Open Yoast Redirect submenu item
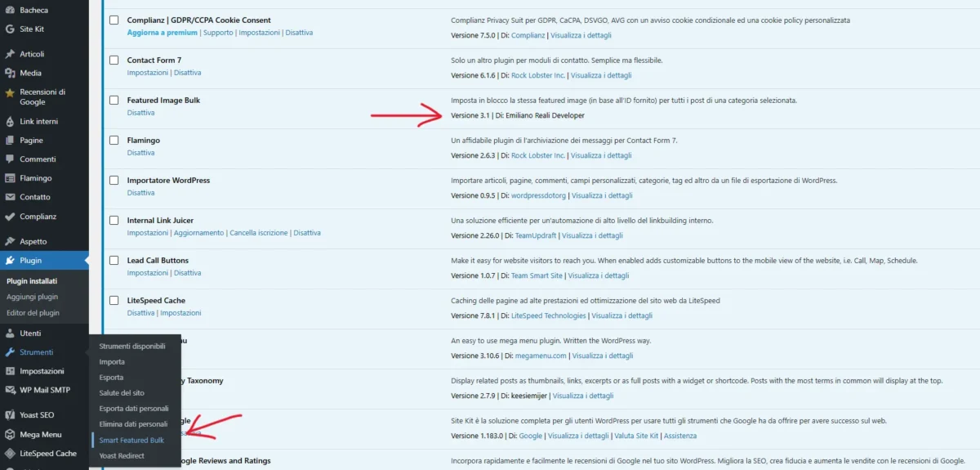The height and width of the screenshot is (470, 980). pos(122,455)
